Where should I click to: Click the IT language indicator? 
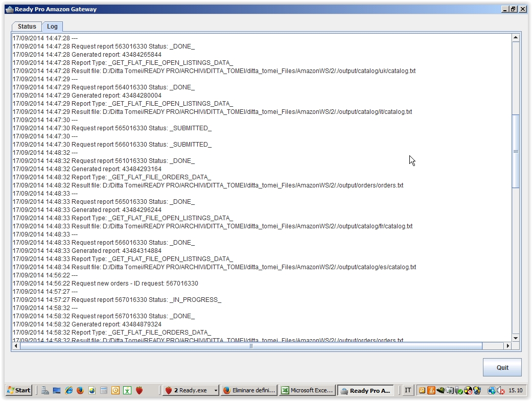[408, 390]
